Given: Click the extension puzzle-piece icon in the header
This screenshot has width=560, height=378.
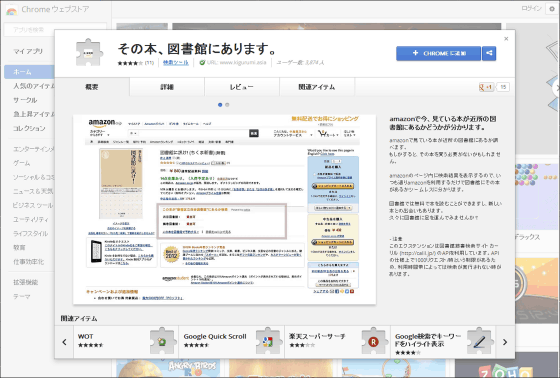Looking at the screenshot, I should point(89,53).
